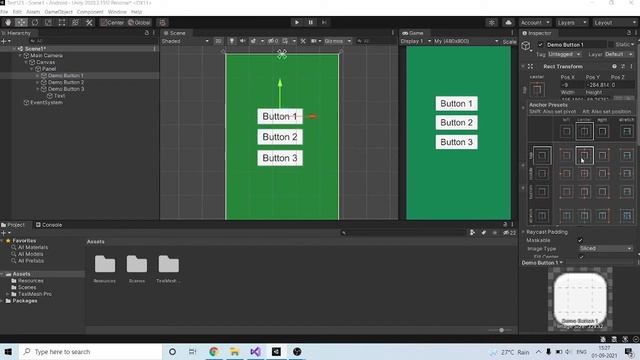
Task: Choose top-left anchor preset
Action: click(566, 156)
